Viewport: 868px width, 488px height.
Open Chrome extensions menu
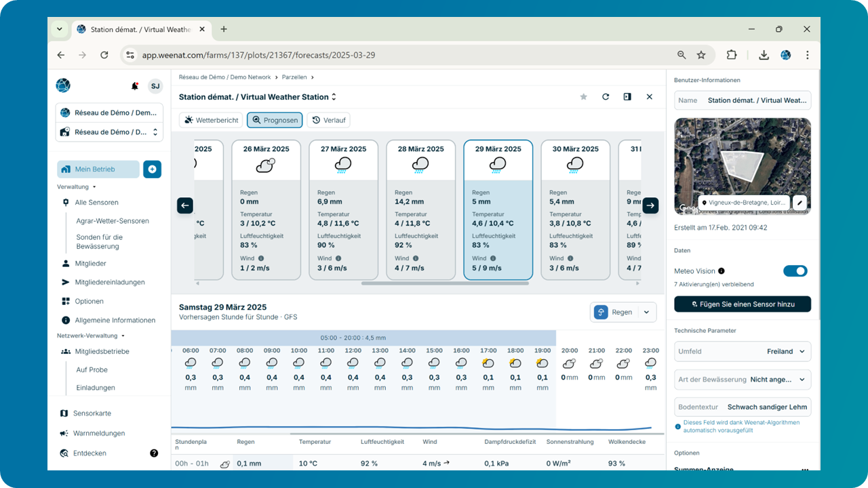(732, 55)
